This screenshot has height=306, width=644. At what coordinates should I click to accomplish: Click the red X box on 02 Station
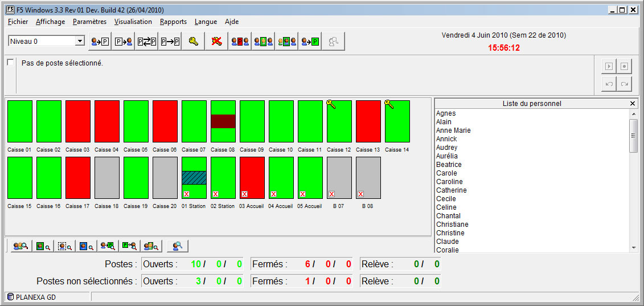[x=215, y=194]
